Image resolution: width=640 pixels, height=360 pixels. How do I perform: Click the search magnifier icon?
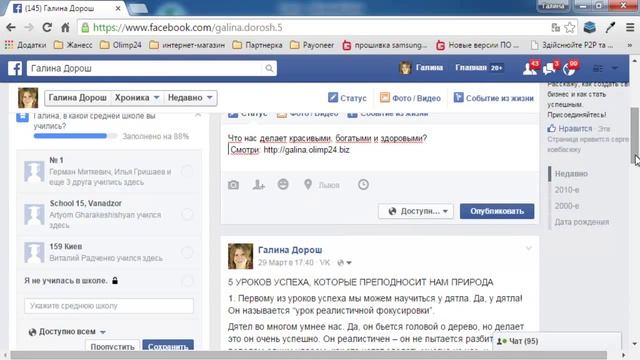269,68
